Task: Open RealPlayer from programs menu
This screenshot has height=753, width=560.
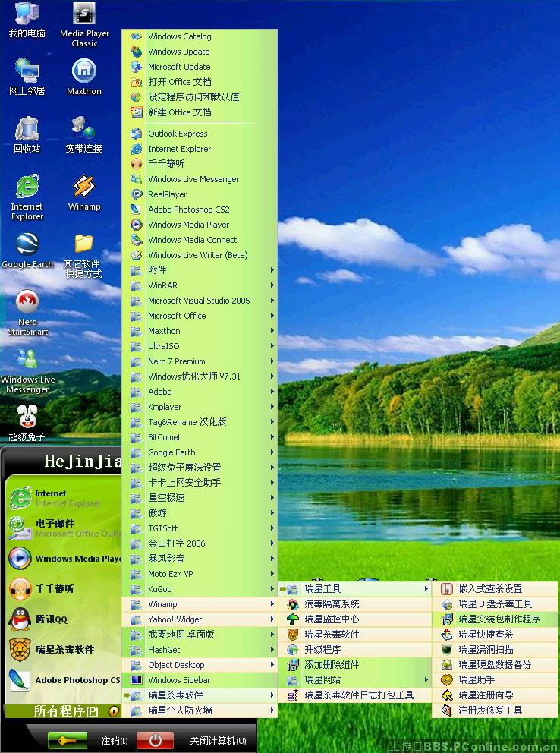Action: (x=200, y=194)
